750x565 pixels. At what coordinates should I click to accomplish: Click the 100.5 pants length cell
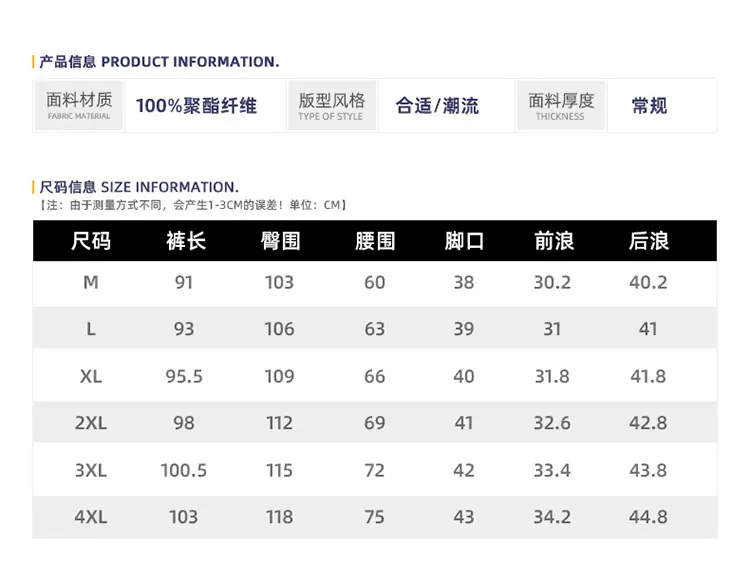[184, 470]
